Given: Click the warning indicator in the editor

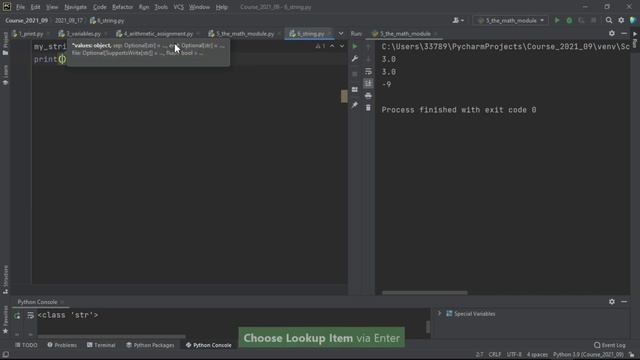Looking at the screenshot, I should [x=320, y=46].
